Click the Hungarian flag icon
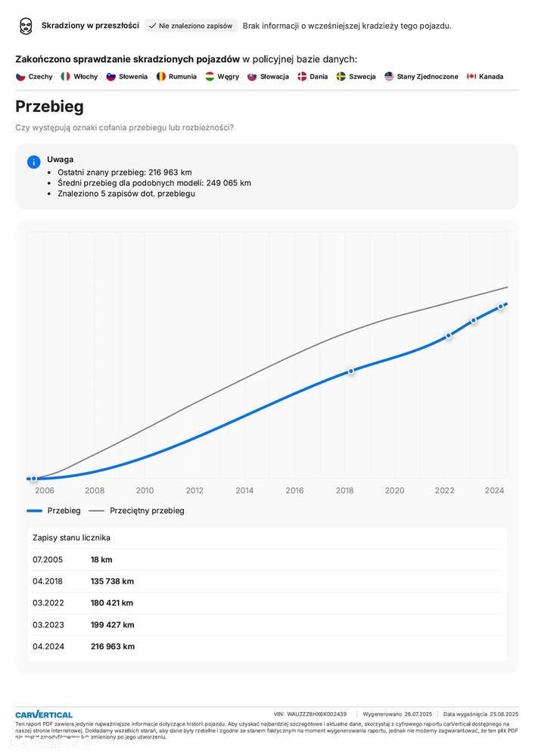 pos(210,76)
